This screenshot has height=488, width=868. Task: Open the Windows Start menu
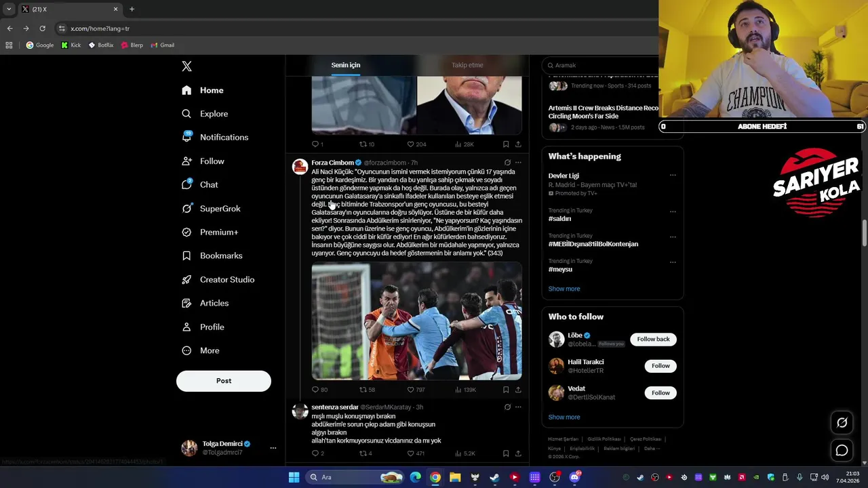(x=294, y=477)
